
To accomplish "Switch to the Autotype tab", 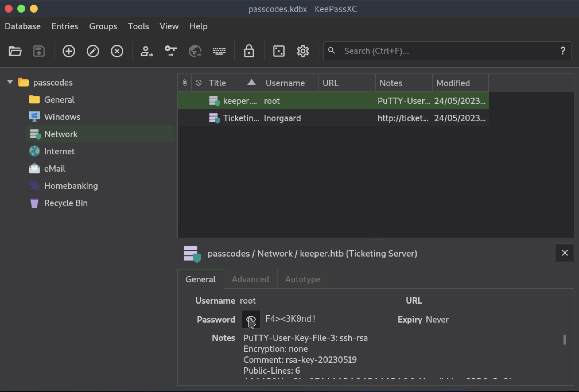I will click(303, 279).
